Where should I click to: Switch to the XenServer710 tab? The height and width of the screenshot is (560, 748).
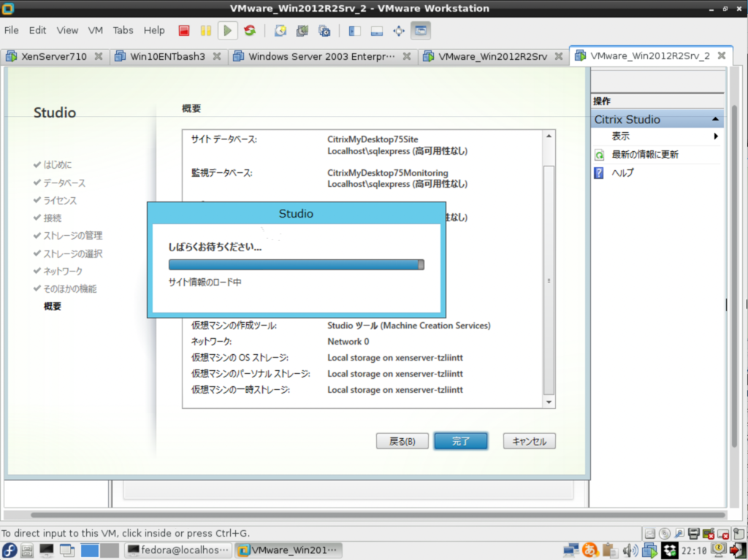pos(54,56)
